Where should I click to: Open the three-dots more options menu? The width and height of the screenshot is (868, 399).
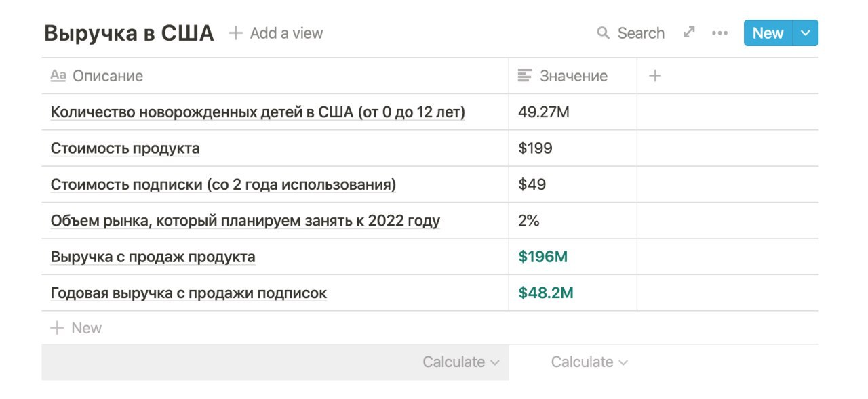[x=719, y=33]
